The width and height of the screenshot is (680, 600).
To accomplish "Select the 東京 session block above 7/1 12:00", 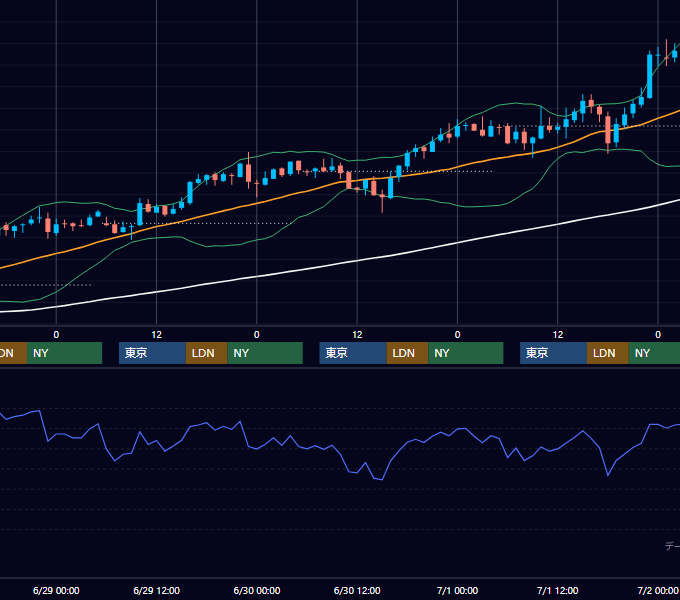I will pyautogui.click(x=553, y=353).
